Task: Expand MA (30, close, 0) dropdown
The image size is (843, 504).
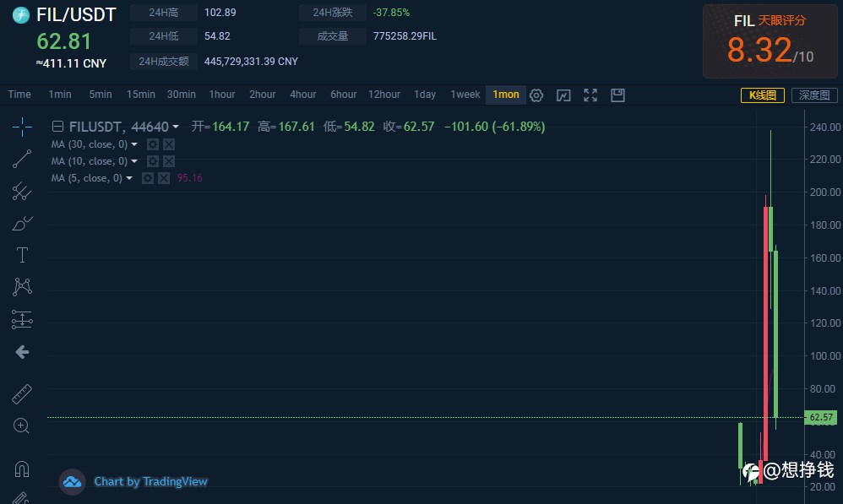Action: tap(134, 144)
